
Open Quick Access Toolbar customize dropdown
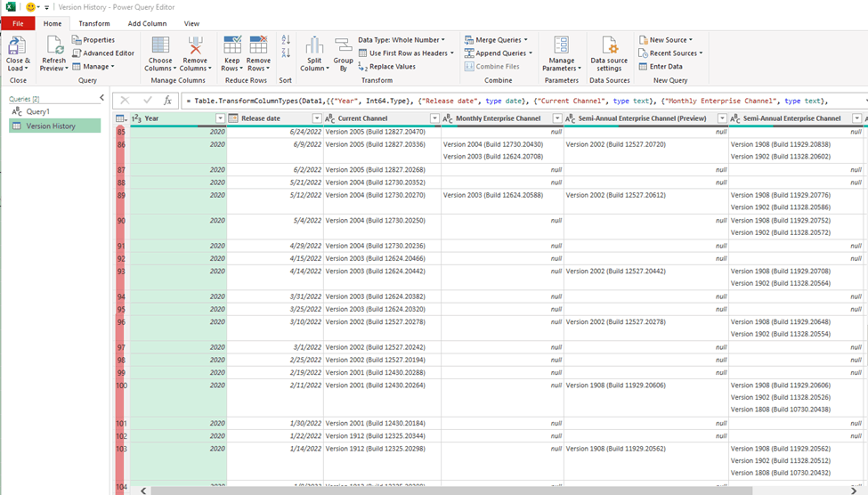coord(46,7)
